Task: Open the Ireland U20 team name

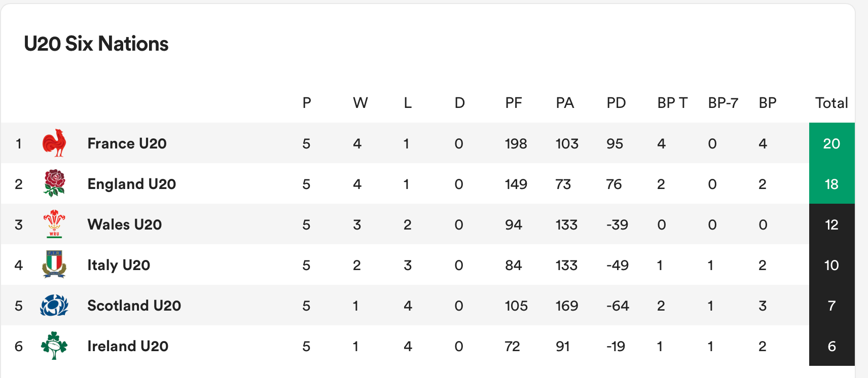Action: (128, 346)
